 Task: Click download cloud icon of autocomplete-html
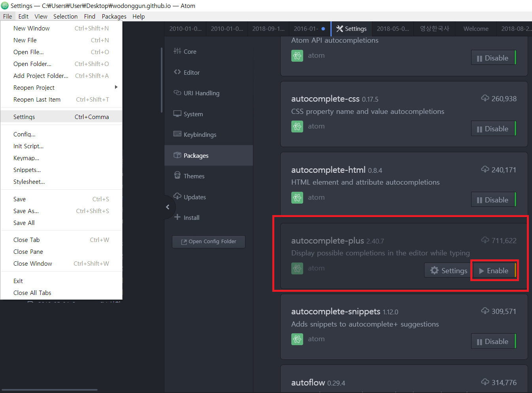pos(485,169)
